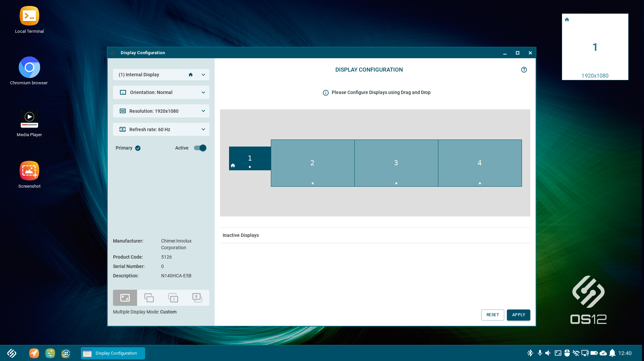Click the Display Configuration taskbar entry
The height and width of the screenshot is (361, 644).
click(x=112, y=353)
